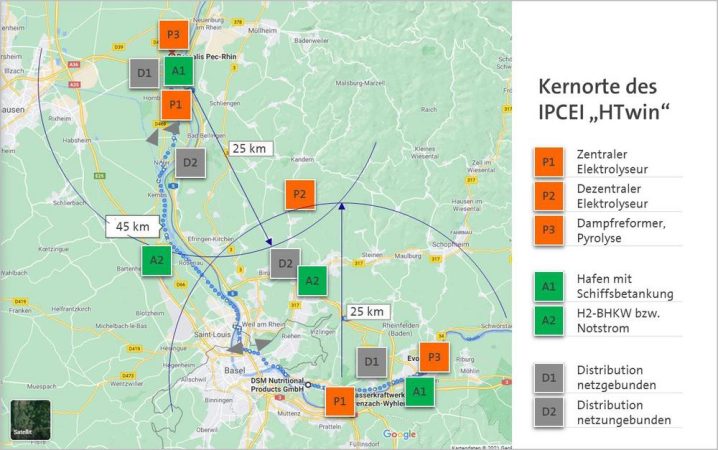The image size is (718, 450).
Task: Click the 45 km distance label
Action: click(133, 226)
